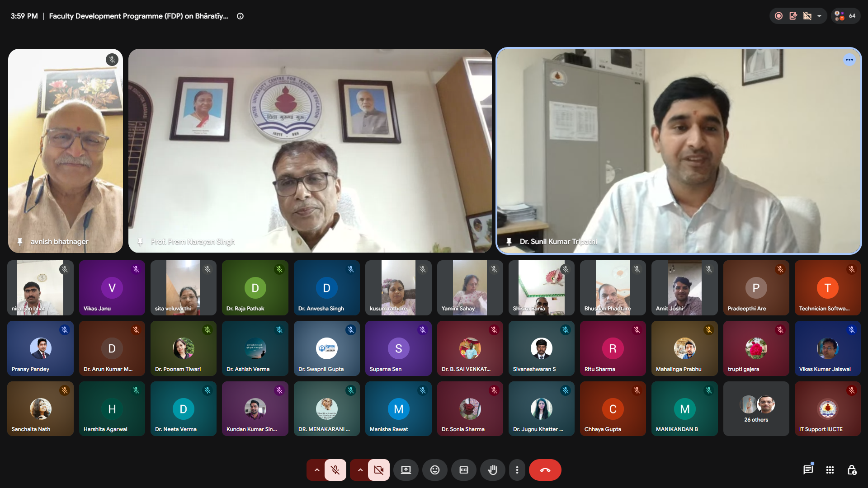The image size is (868, 488).
Task: Open the in-call chat panel
Action: [808, 470]
